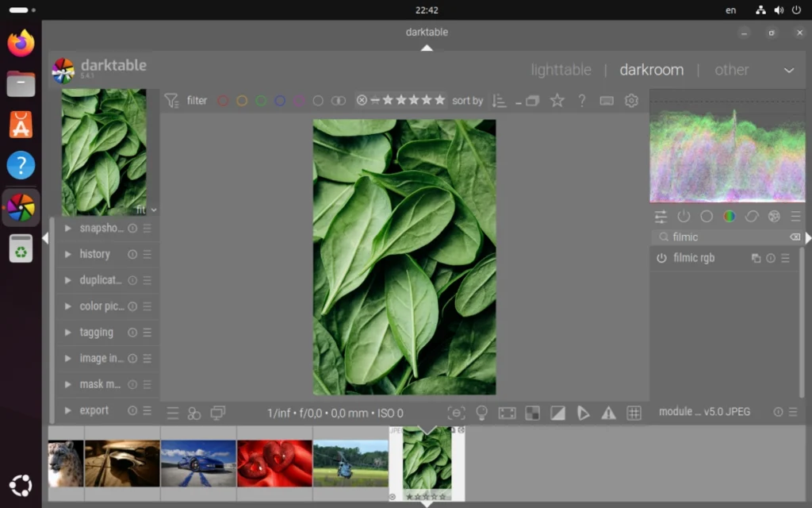Open quick presets menu below image
Viewport: 812px width, 508px height.
coord(172,413)
